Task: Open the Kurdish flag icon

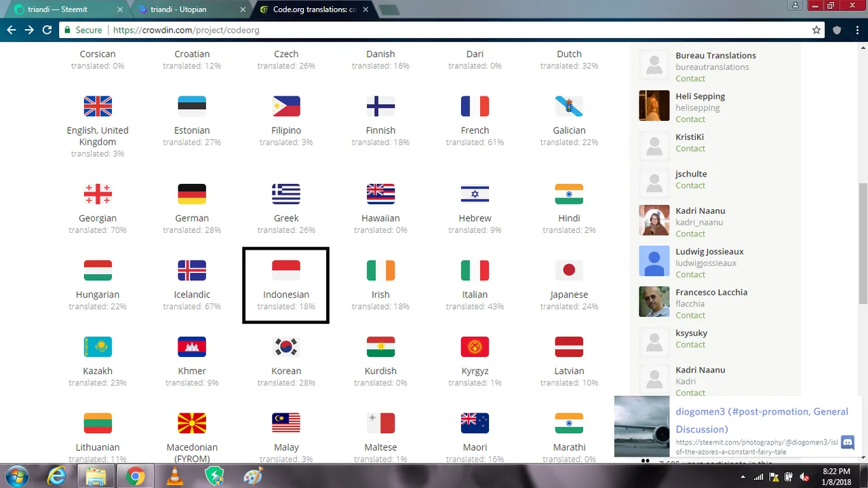Action: point(380,347)
